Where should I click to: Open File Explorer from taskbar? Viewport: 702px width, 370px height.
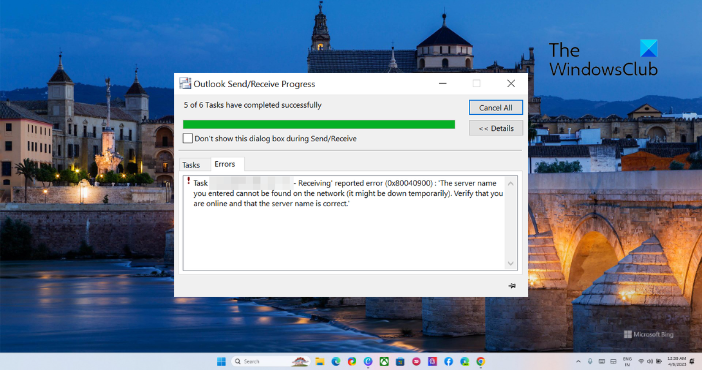pos(320,361)
